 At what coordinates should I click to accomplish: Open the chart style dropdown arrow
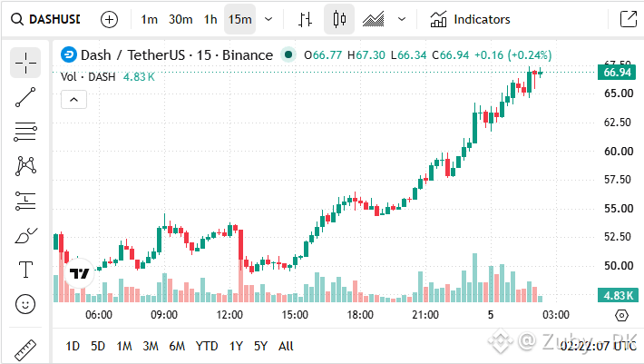point(402,19)
